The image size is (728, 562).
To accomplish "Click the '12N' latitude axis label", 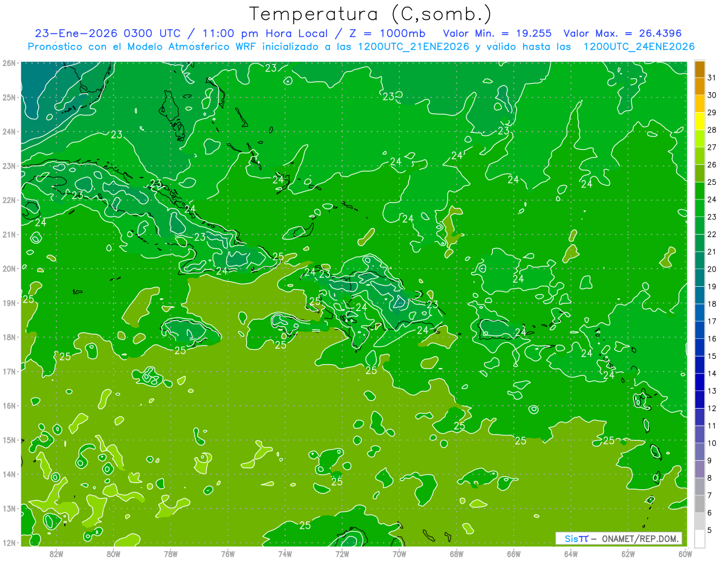I will (x=8, y=543).
